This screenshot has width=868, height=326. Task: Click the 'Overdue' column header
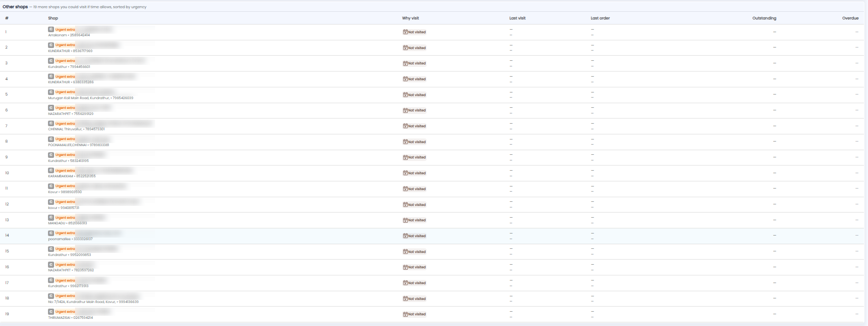850,18
